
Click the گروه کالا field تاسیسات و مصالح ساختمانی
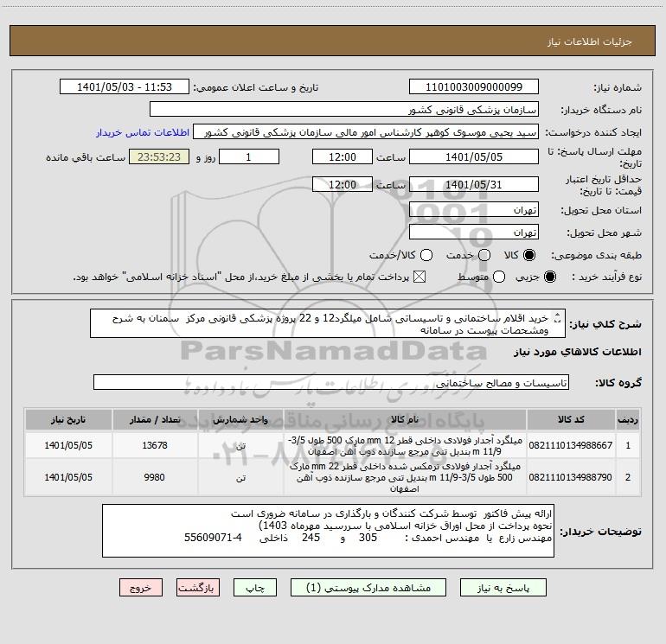(331, 382)
